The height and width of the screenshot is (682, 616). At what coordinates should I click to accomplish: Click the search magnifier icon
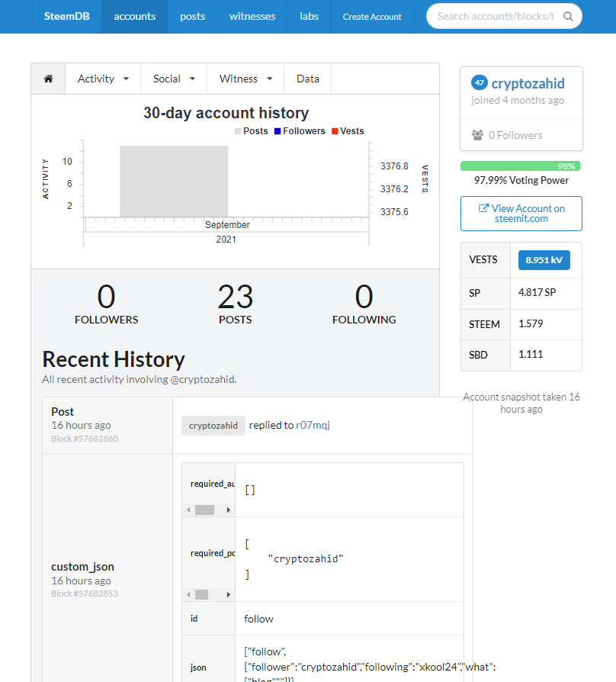[568, 17]
